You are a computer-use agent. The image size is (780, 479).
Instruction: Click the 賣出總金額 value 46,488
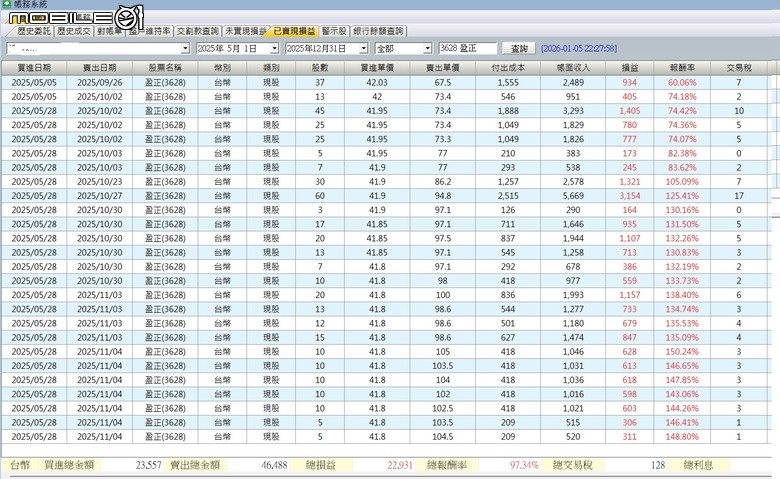(274, 466)
